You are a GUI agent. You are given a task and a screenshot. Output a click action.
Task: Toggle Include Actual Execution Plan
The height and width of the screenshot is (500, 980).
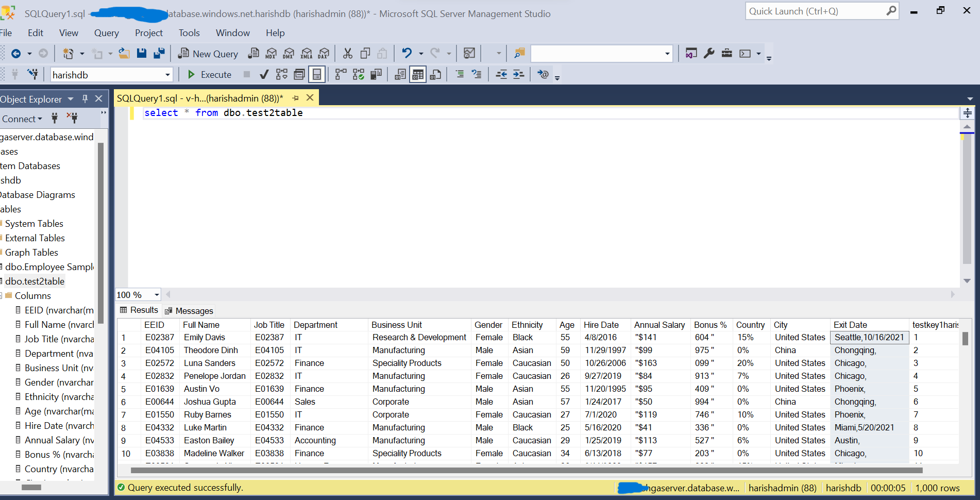pyautogui.click(x=341, y=75)
